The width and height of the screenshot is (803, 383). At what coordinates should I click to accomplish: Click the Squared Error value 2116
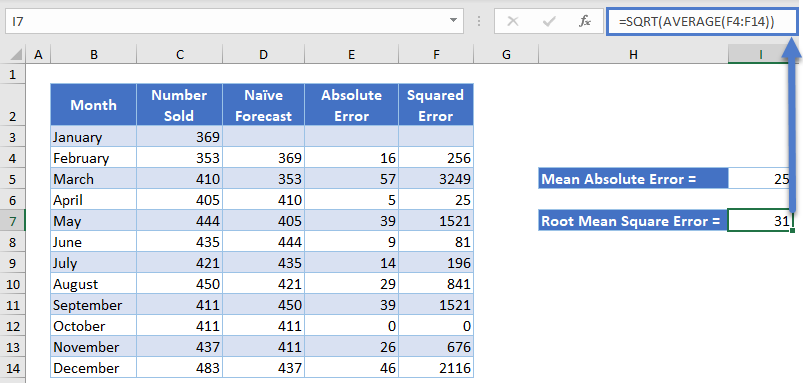[x=436, y=368]
